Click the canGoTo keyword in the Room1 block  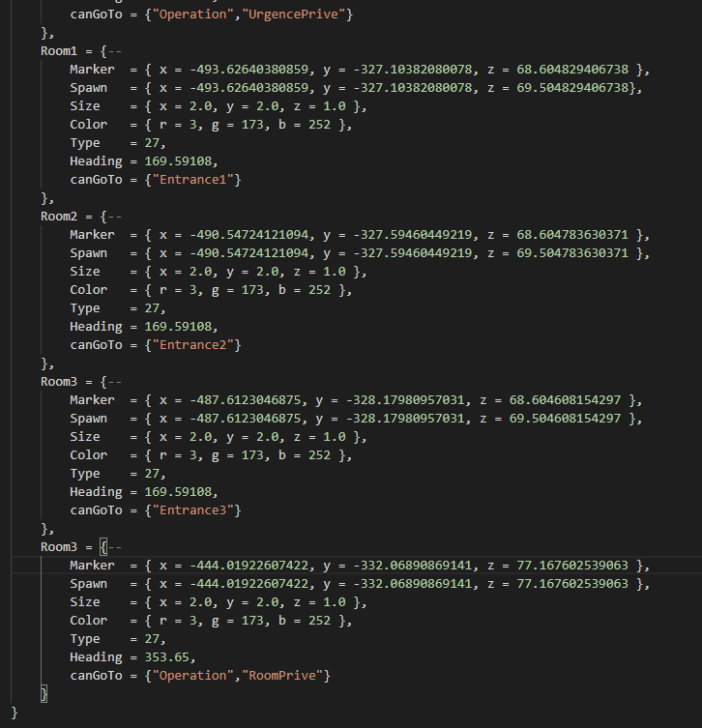point(96,180)
